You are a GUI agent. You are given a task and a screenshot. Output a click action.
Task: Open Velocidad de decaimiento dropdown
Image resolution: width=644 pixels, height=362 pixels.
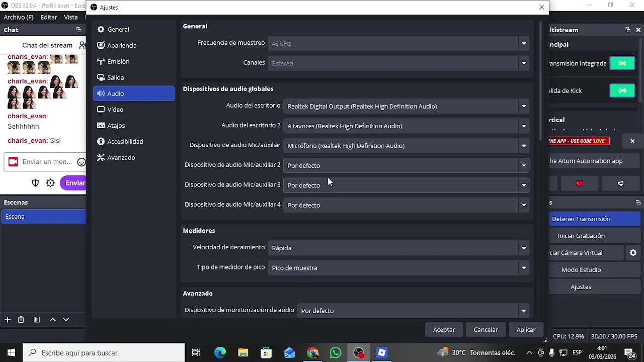[x=398, y=248]
